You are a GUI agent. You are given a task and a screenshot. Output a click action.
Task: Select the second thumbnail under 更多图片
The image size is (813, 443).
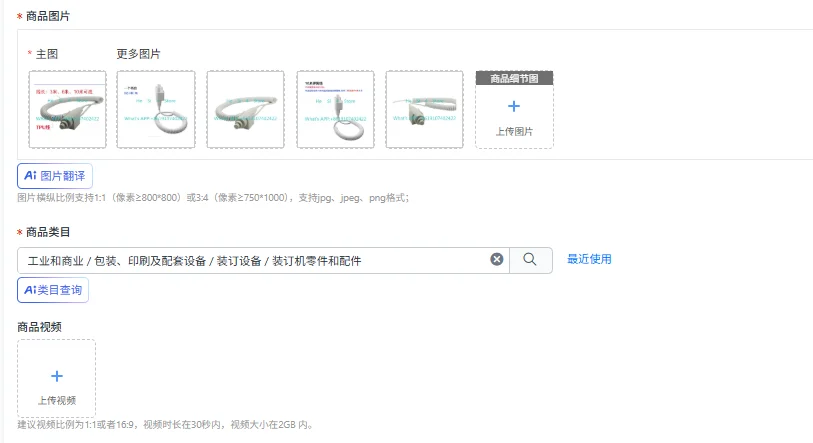245,109
